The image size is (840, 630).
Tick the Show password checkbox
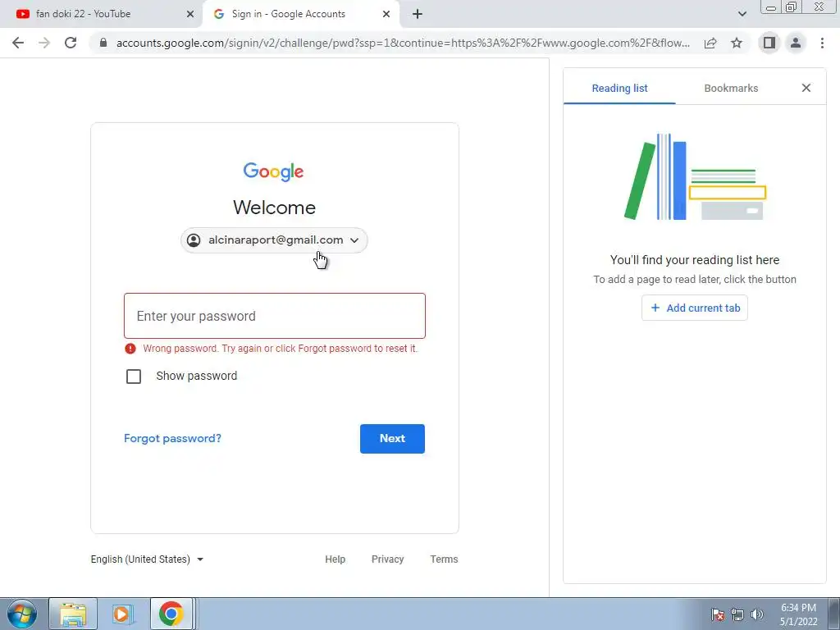point(134,377)
